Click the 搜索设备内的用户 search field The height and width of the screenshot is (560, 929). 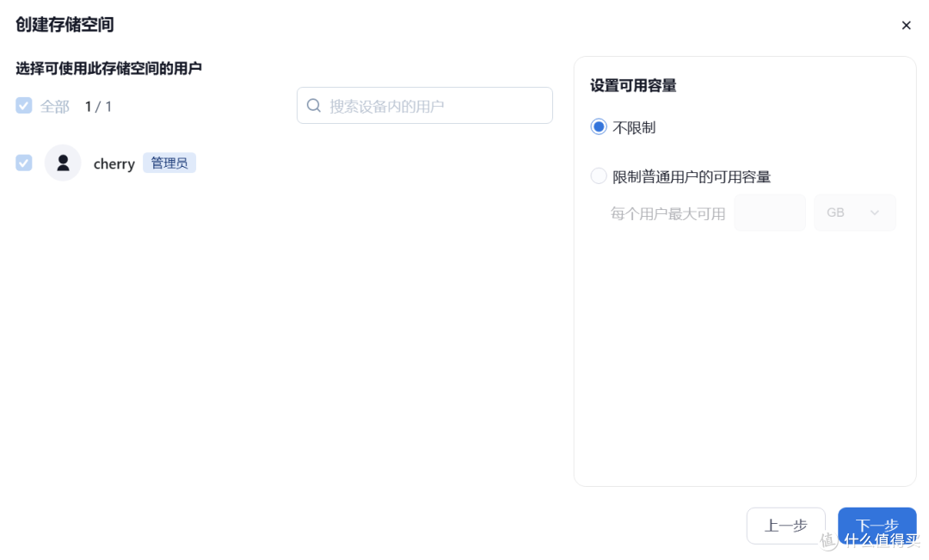click(x=424, y=105)
